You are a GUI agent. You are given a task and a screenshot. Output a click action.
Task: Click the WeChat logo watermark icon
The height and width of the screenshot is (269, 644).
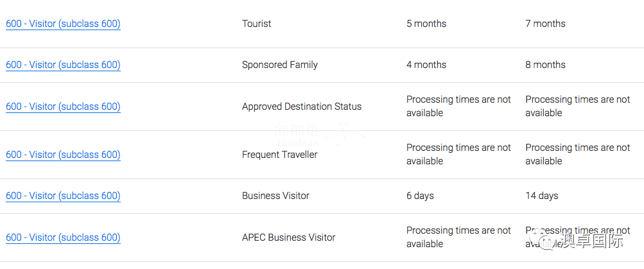(548, 242)
